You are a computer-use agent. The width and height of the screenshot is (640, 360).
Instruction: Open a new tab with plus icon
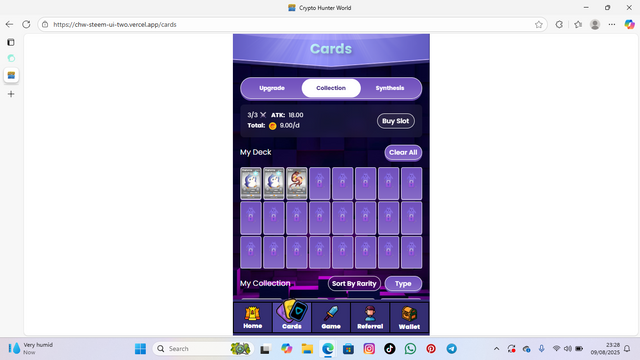[x=11, y=94]
